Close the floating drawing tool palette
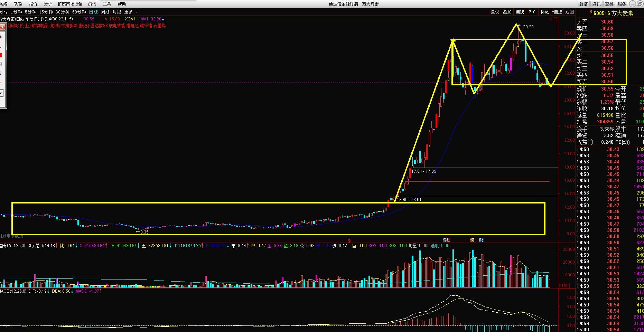This screenshot has width=644, height=332. [1, 27]
